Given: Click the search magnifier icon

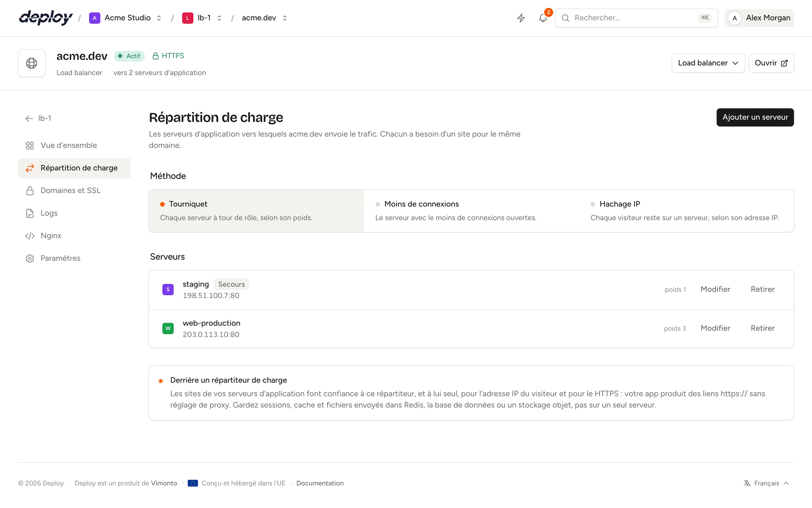Looking at the screenshot, I should [x=565, y=18].
